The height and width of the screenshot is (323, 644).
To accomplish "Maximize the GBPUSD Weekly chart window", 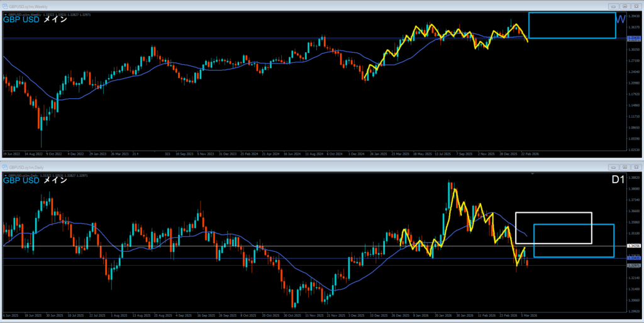I will (625, 5).
